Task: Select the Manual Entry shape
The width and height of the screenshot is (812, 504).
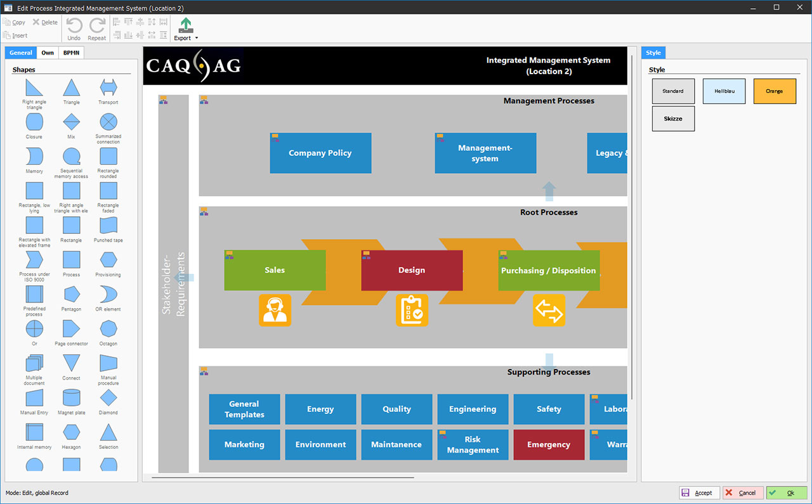Action: 34,397
